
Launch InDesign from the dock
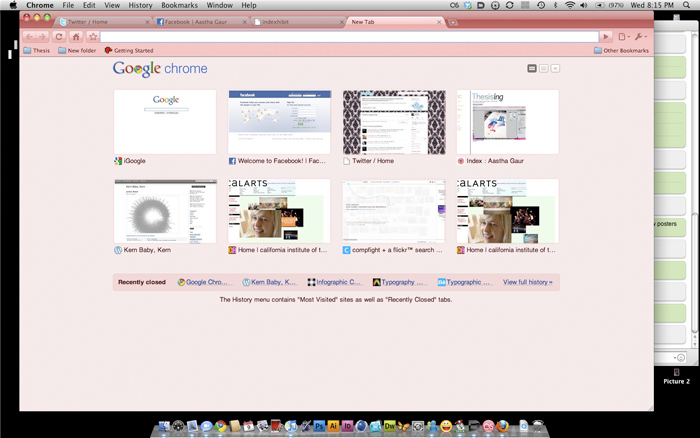(347, 426)
